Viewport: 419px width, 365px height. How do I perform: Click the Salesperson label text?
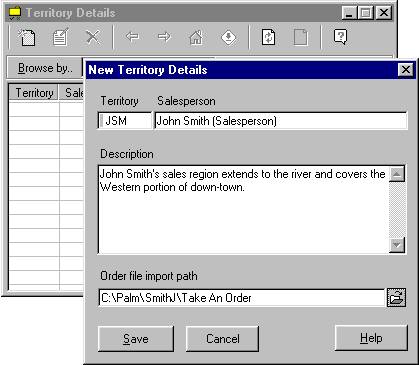click(186, 101)
